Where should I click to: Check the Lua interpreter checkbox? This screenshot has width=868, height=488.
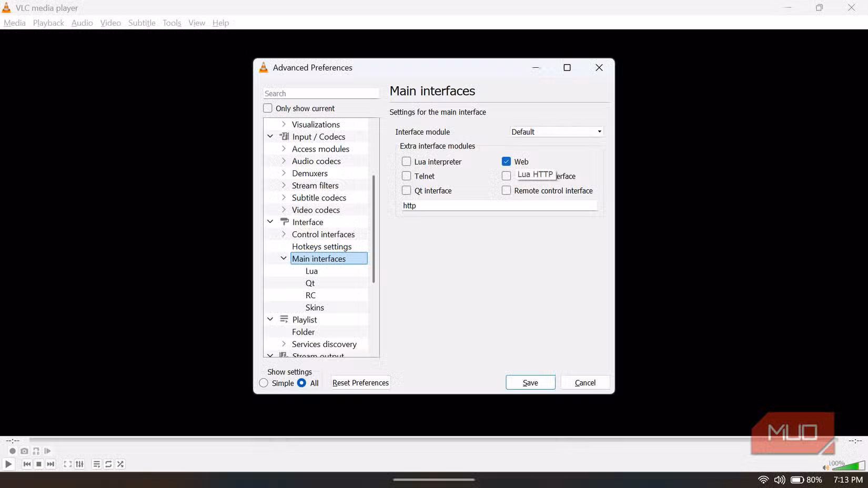tap(406, 161)
